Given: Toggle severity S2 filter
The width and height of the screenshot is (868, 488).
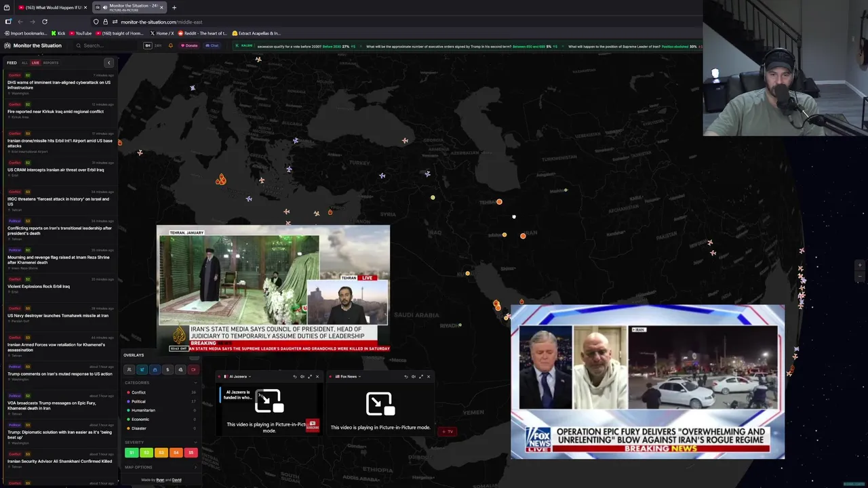Looking at the screenshot, I should (x=146, y=452).
